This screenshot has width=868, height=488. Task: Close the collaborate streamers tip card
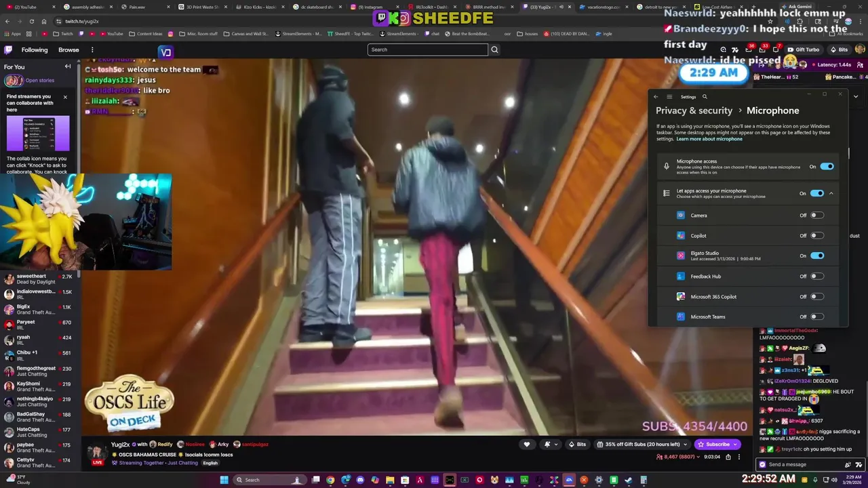pyautogui.click(x=65, y=97)
